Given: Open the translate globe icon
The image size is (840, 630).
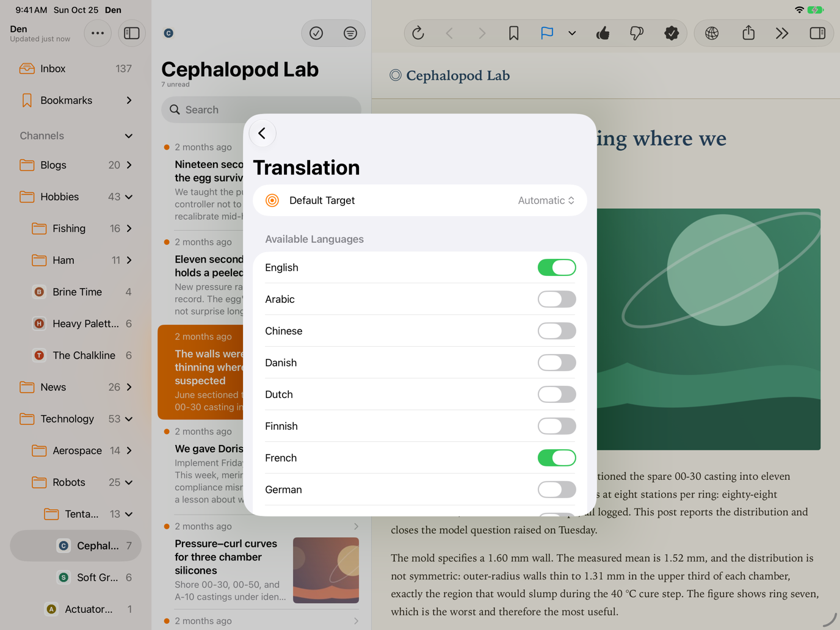Looking at the screenshot, I should (x=712, y=33).
